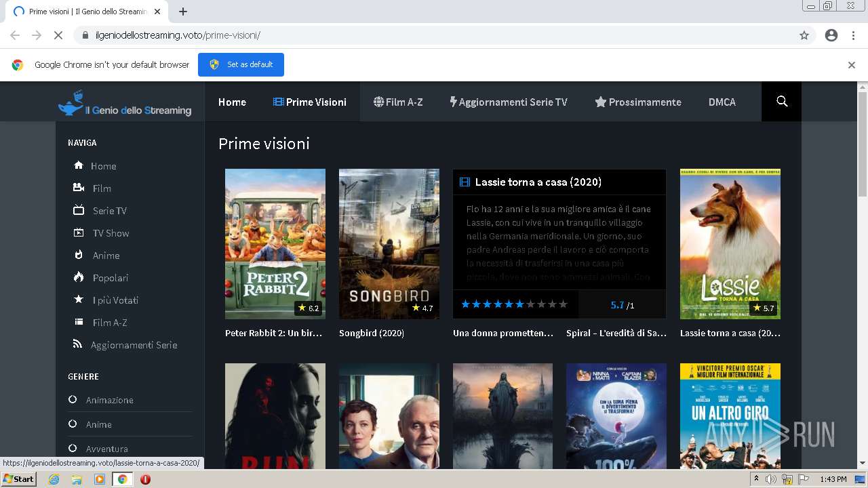This screenshot has width=868, height=488.
Task: Open Prime Visioni navigation tab
Action: pyautogui.click(x=310, y=102)
